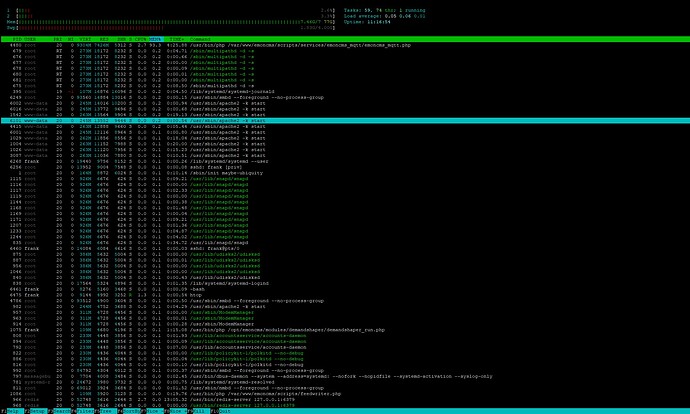
Task: Click F8 Nice plus to lower priority
Action: coord(178,411)
